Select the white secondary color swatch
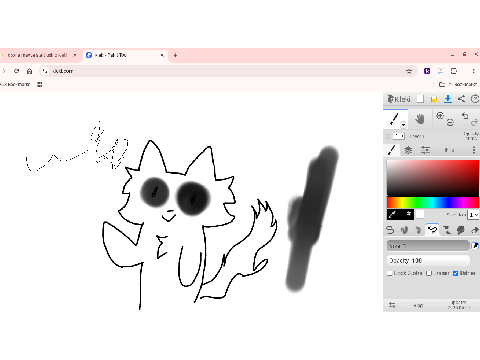The image size is (480, 360). coord(420,214)
